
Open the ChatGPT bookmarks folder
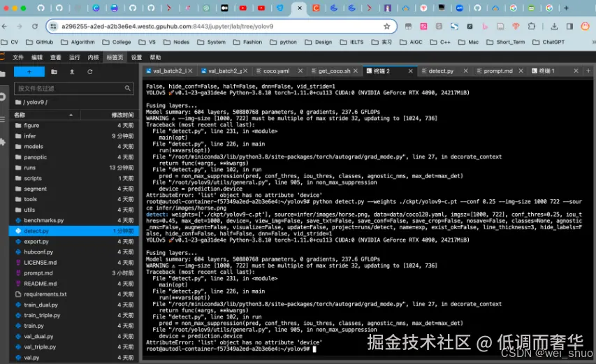pyautogui.click(x=548, y=42)
